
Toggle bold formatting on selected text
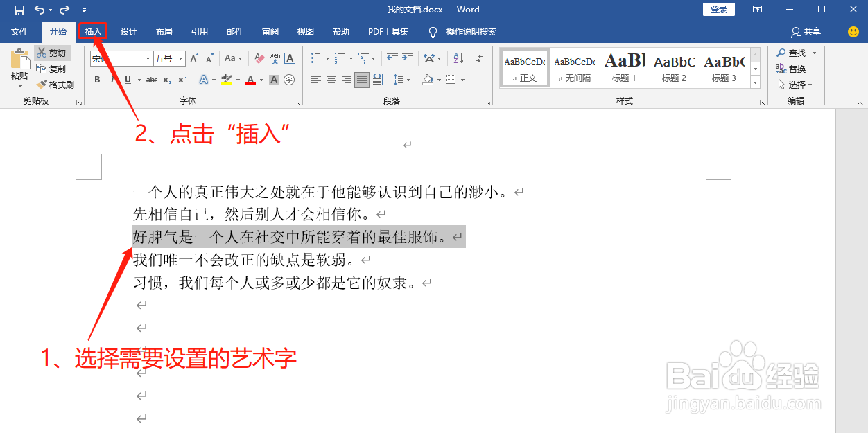coord(97,79)
